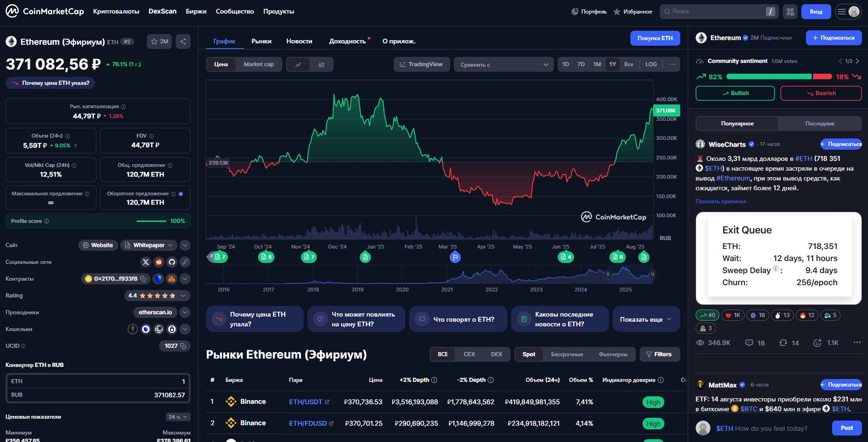Click the Oct '24 news marker 8

pyautogui.click(x=266, y=257)
